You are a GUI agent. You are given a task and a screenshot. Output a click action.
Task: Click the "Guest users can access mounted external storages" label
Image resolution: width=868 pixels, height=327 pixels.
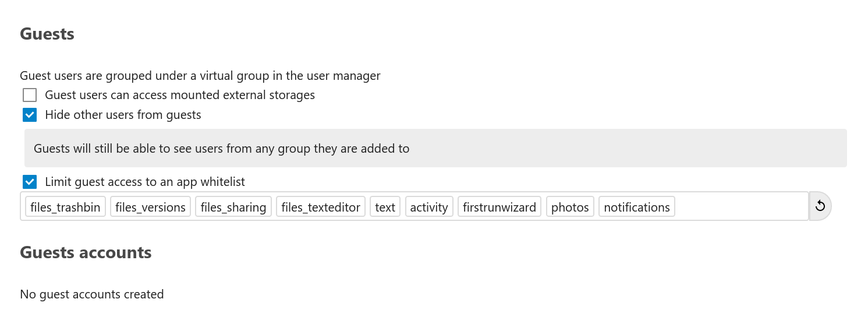[x=180, y=95]
